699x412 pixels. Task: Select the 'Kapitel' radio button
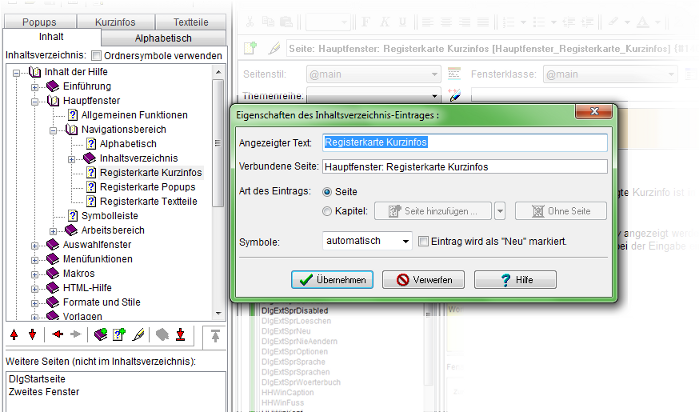click(327, 211)
